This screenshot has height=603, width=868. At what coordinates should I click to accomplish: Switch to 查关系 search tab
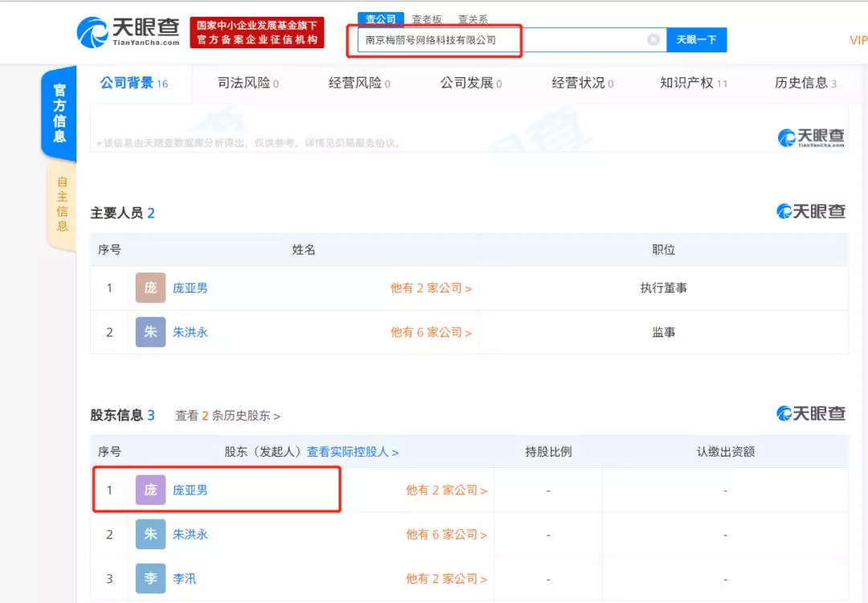pos(473,19)
